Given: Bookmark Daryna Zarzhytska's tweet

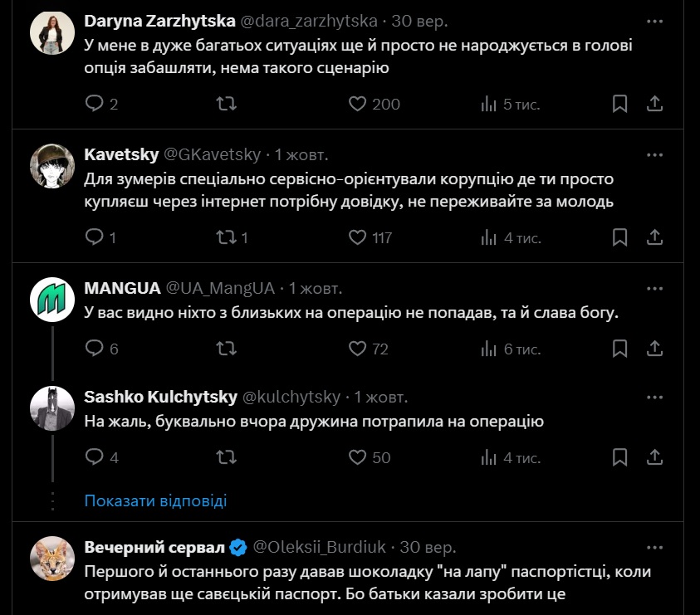Looking at the screenshot, I should pyautogui.click(x=619, y=104).
